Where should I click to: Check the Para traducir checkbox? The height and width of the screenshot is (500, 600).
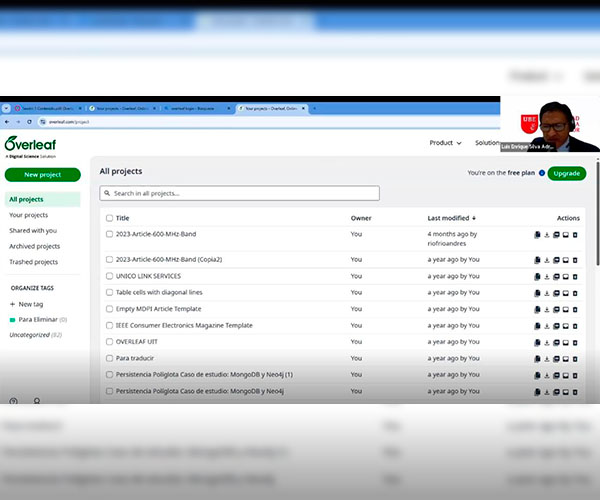click(x=109, y=358)
